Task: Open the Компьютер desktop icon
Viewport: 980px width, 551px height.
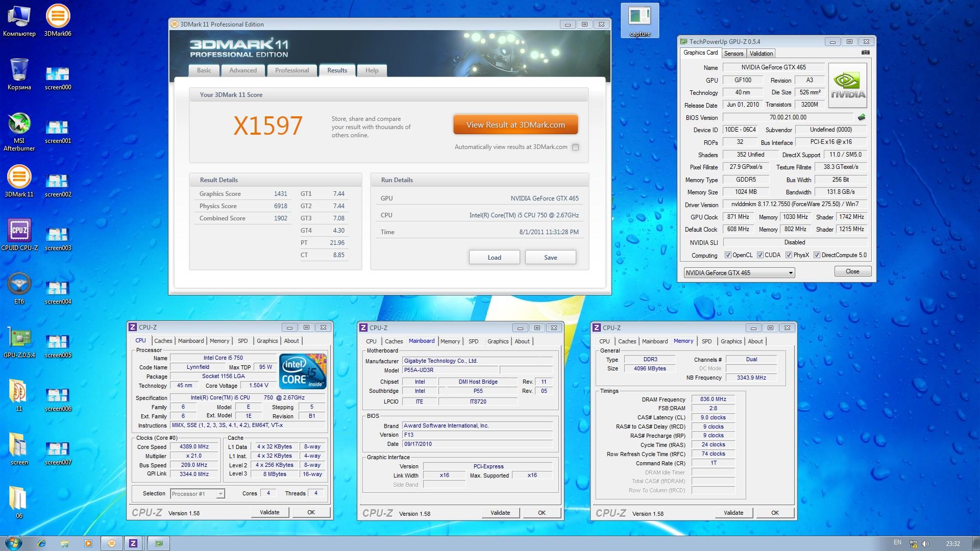Action: [19, 20]
